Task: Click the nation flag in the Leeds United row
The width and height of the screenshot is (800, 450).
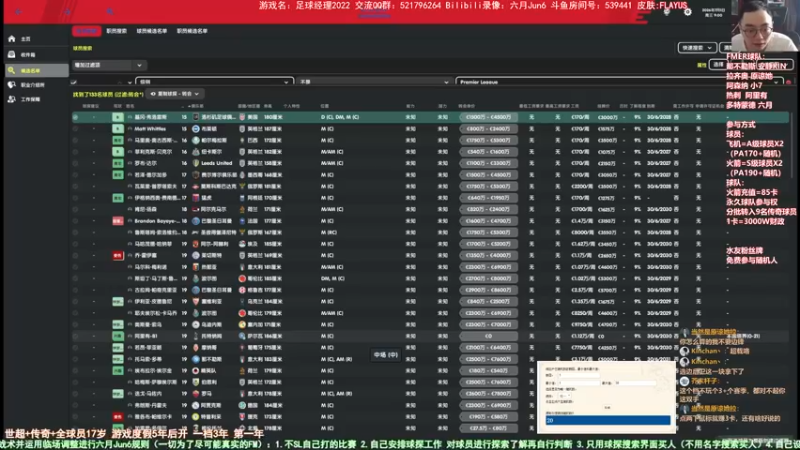Action: tap(242, 163)
